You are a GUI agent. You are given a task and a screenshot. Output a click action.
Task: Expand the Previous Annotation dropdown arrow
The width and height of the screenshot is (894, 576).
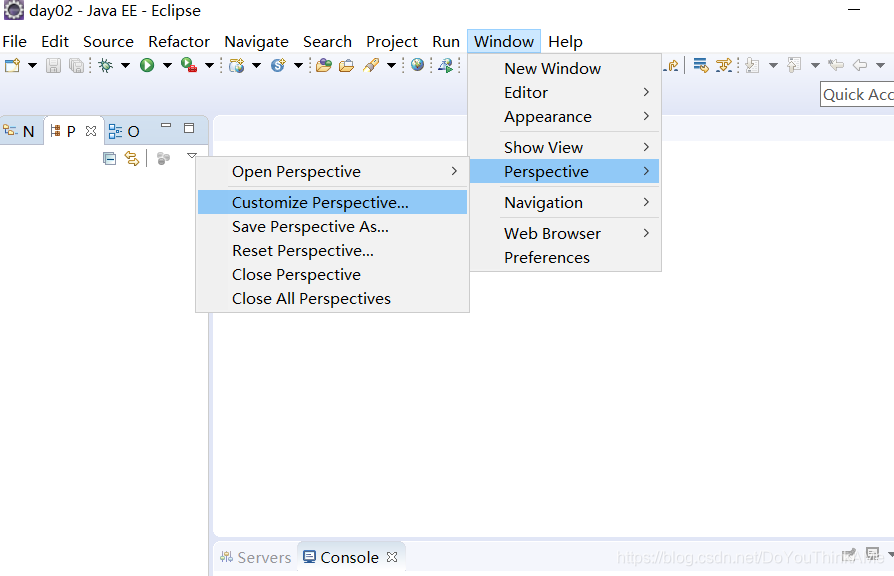[x=815, y=66]
